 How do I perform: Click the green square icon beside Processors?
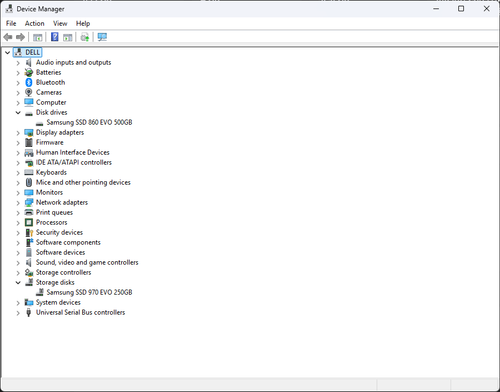click(29, 222)
